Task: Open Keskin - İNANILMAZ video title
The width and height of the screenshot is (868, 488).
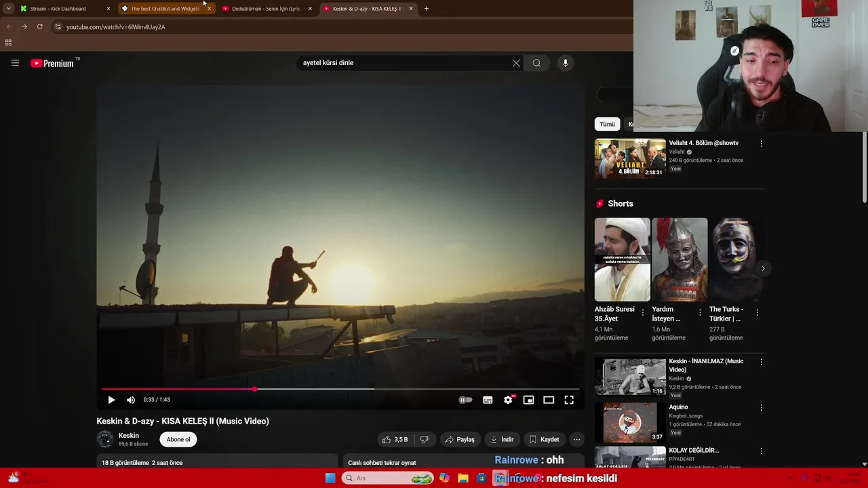Action: [706, 365]
